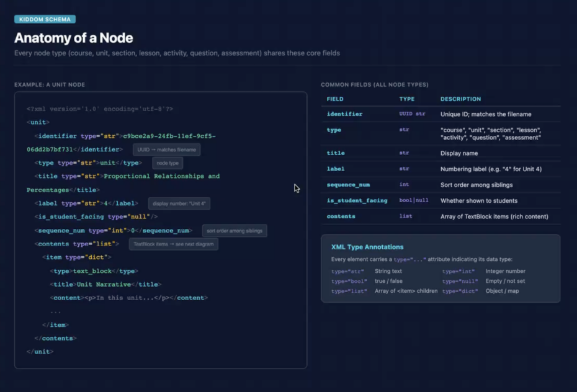The height and width of the screenshot is (392, 577).
Task: Click the type="dict" annotation entry
Action: (460, 292)
